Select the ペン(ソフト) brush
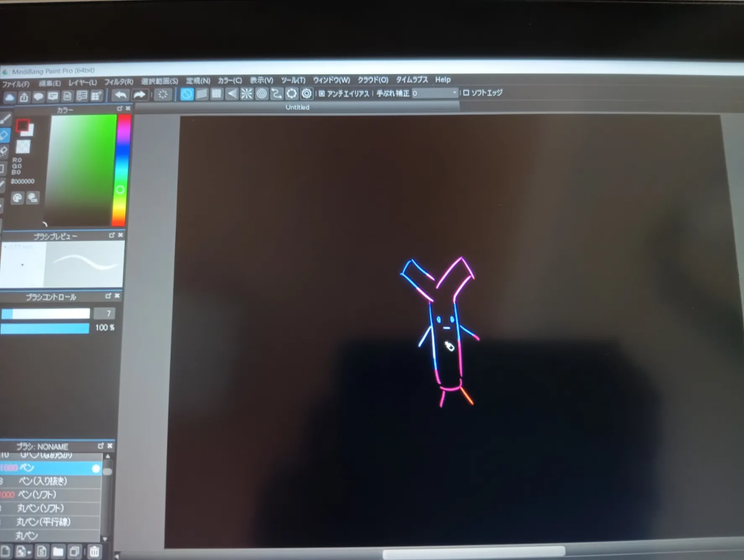Screen dimensions: 744x560 (x=50, y=495)
